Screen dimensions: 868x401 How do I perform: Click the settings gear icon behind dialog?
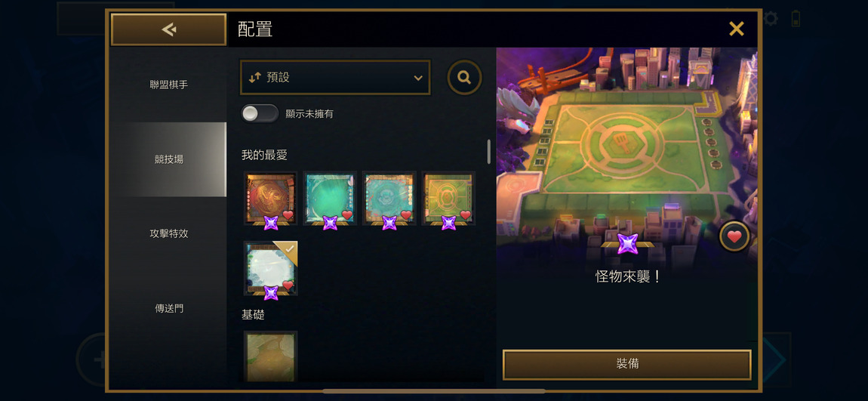(x=771, y=20)
